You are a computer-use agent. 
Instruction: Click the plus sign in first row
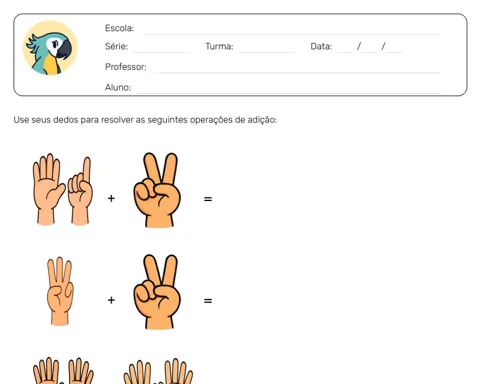click(x=111, y=198)
